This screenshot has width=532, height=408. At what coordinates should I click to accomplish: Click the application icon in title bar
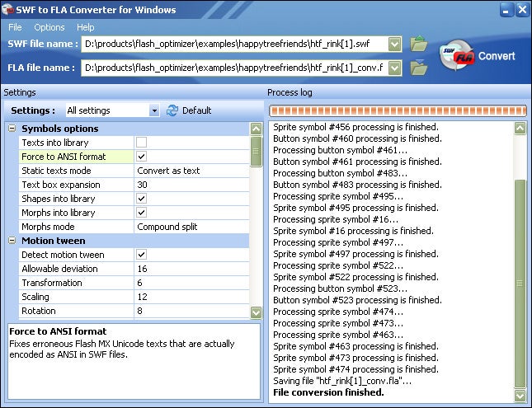pos(7,9)
